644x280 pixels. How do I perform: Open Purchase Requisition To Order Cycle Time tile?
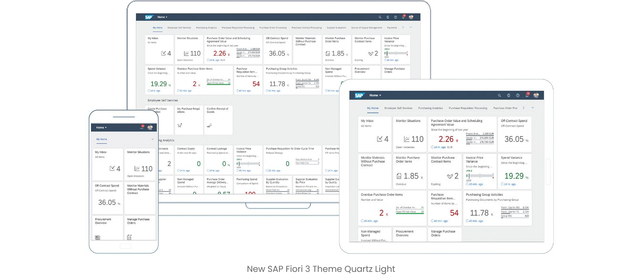pyautogui.click(x=292, y=159)
